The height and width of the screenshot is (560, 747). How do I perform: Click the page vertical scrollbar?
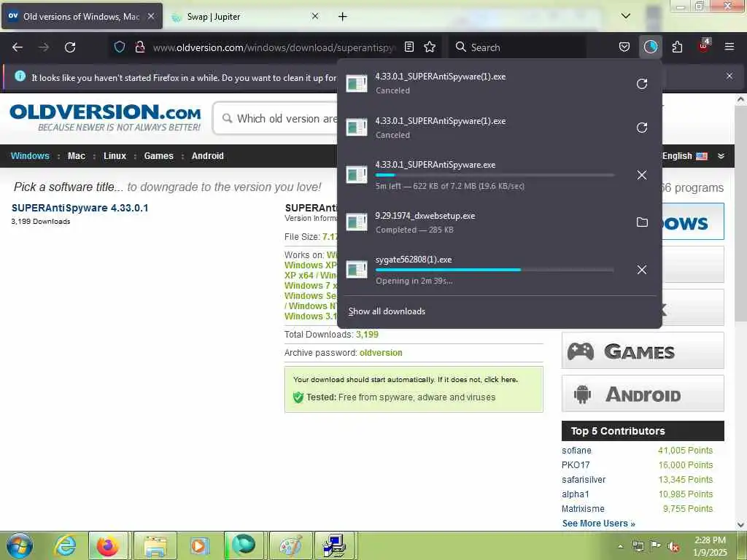point(740,214)
